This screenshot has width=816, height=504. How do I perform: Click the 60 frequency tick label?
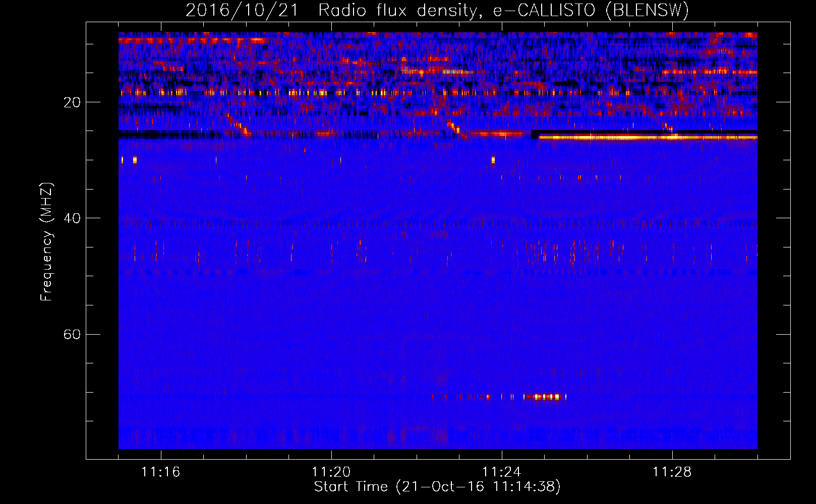[72, 334]
